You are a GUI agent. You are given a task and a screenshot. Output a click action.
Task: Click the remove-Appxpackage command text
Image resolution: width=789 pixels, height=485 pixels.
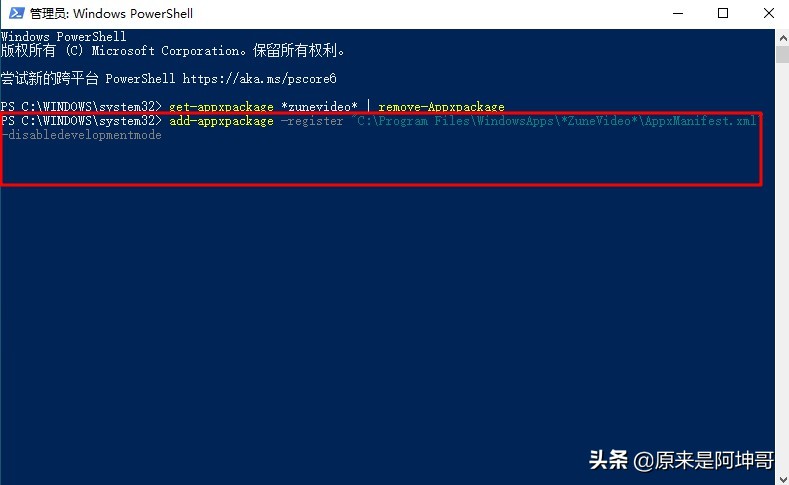pos(441,107)
